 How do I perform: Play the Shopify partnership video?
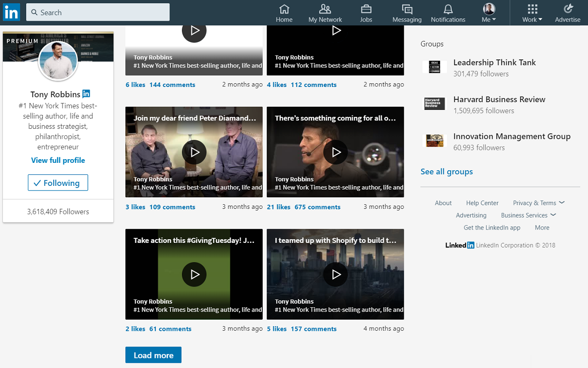tap(335, 275)
